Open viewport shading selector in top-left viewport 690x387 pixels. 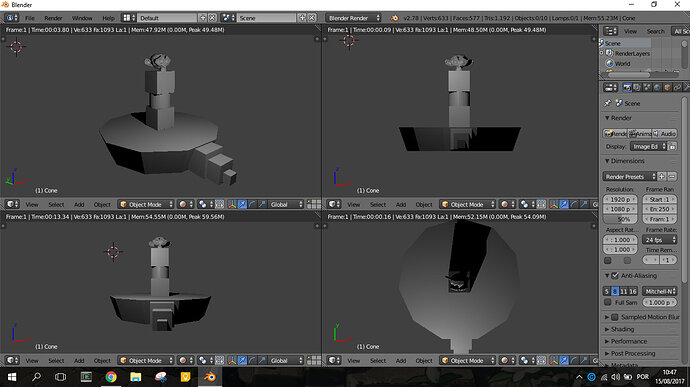coord(185,204)
